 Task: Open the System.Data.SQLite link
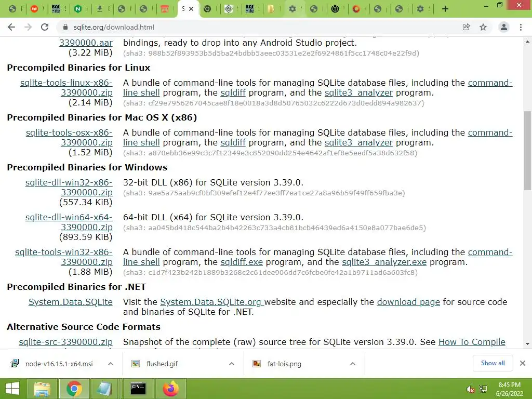coord(71,302)
